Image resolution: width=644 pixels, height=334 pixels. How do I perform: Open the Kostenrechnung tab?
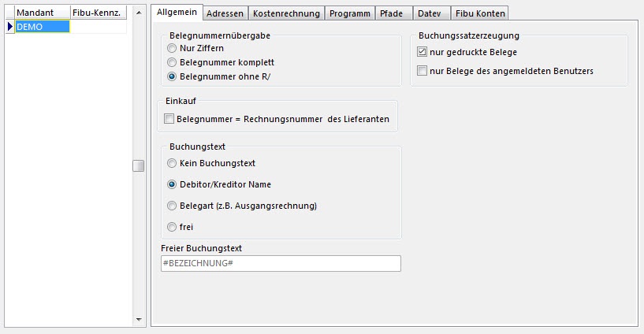tap(286, 13)
